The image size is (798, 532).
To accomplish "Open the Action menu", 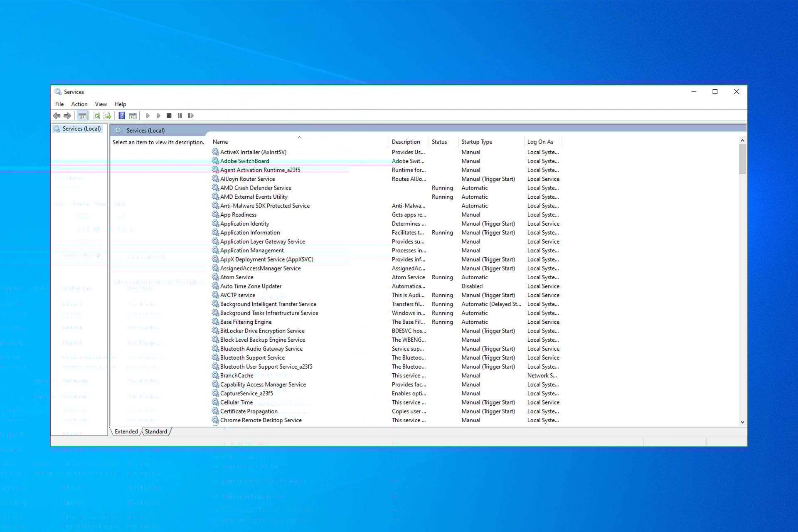I will coord(79,104).
